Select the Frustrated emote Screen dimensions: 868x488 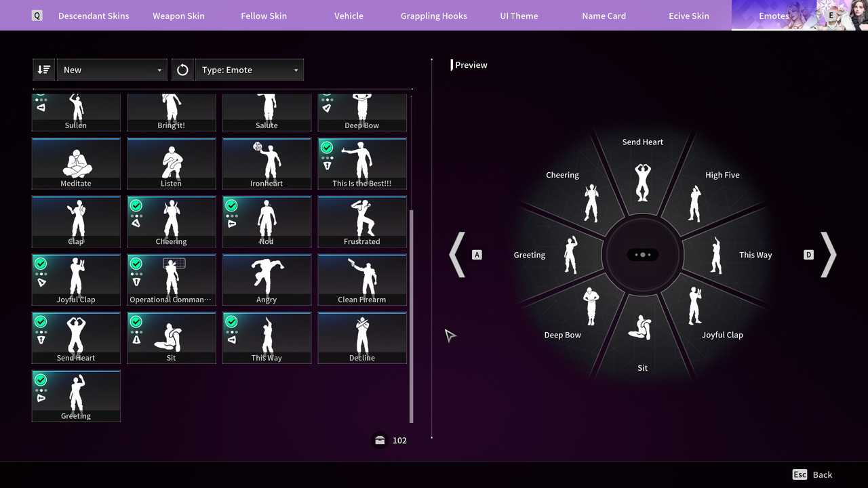pos(362,222)
